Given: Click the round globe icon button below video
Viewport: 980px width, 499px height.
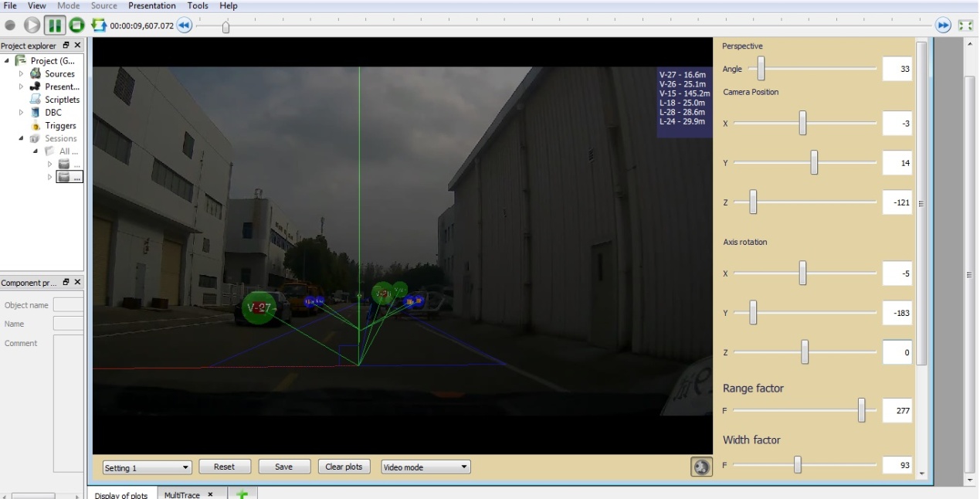Looking at the screenshot, I should point(701,467).
